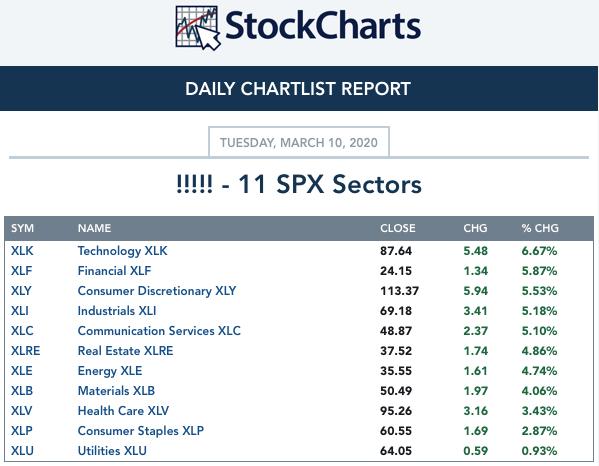Viewport: 599px width, 466px height.
Task: Click the CLOSE column header
Action: click(397, 228)
